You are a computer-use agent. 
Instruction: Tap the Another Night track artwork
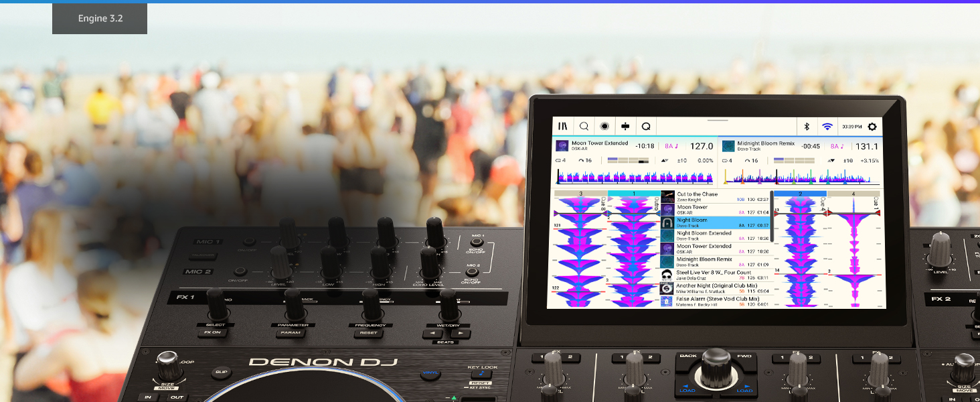(667, 288)
